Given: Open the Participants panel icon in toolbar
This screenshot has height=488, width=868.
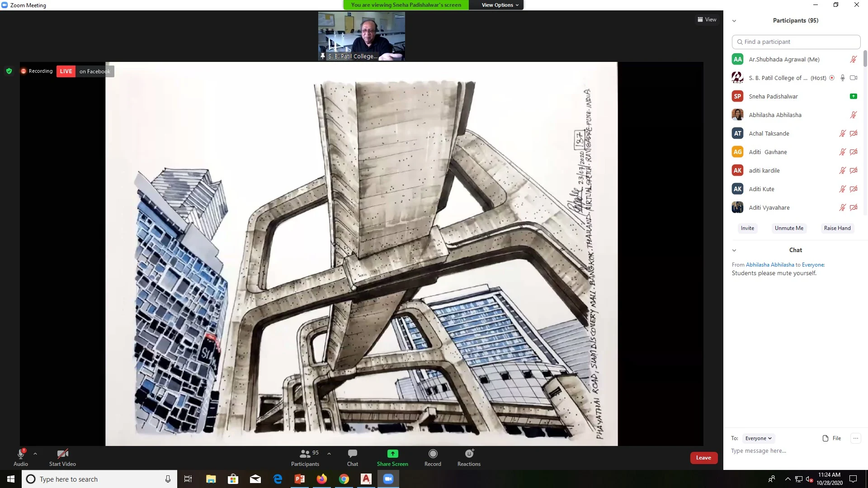Looking at the screenshot, I should click(305, 454).
